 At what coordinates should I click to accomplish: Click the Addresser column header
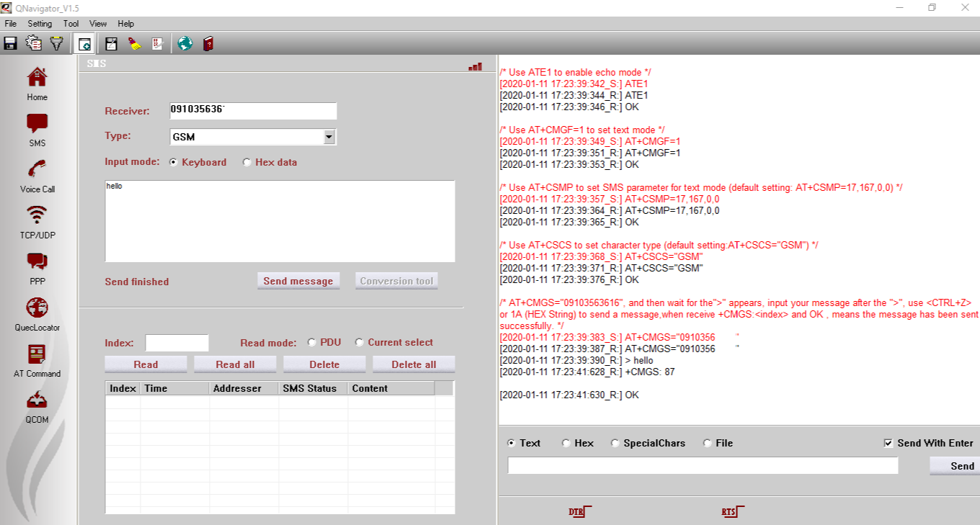click(x=244, y=388)
